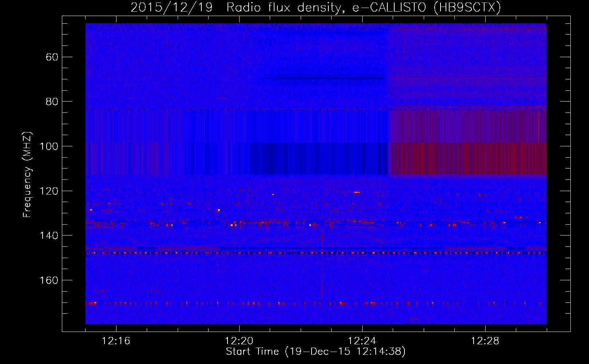Click the 12:20 time tick label

(239, 341)
